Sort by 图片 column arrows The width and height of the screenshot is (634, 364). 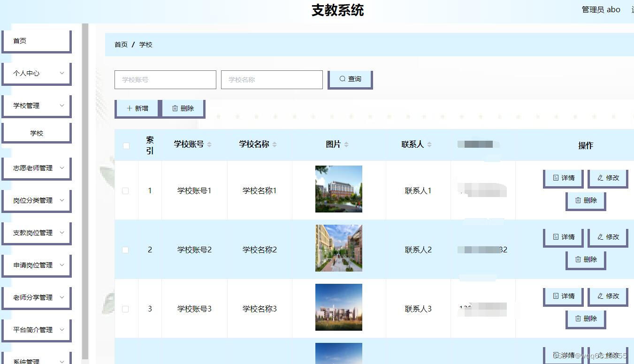[x=346, y=144]
